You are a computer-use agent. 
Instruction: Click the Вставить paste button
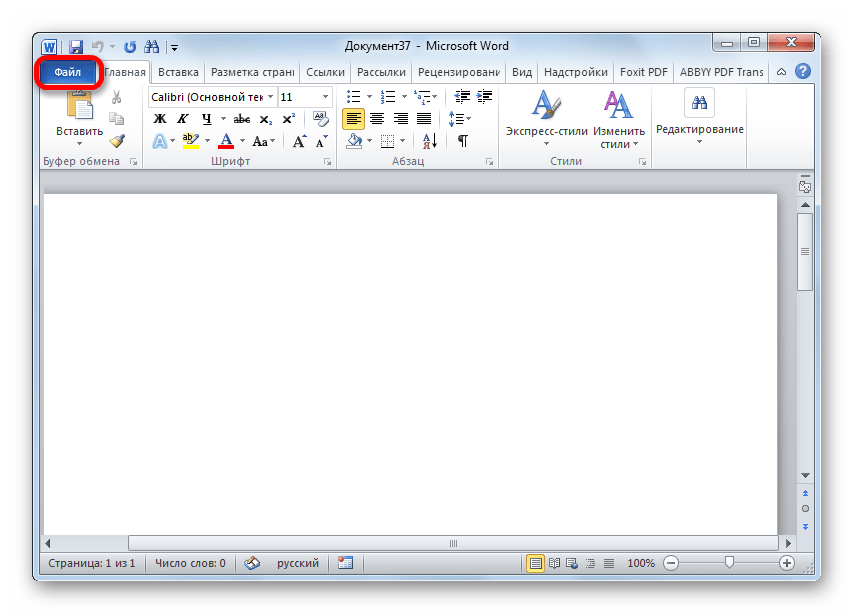79,117
